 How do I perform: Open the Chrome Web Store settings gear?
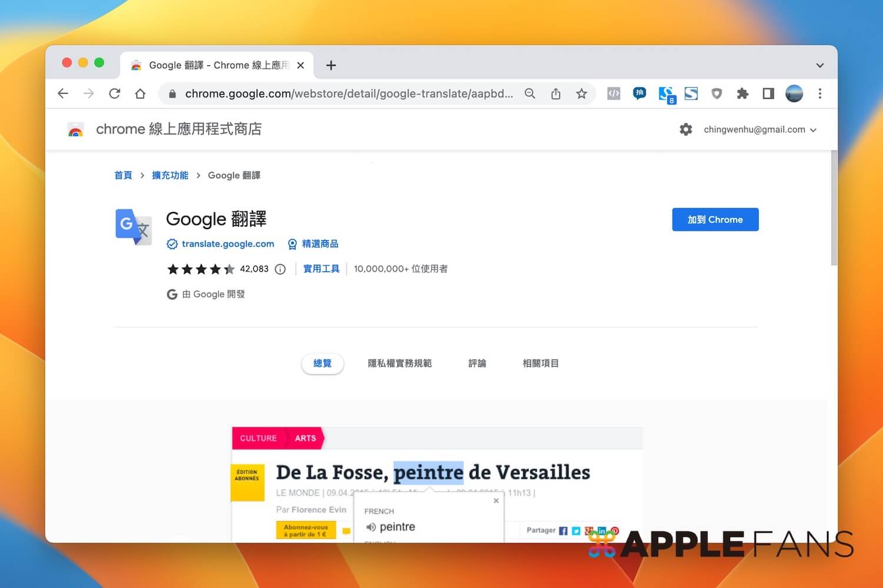pyautogui.click(x=686, y=129)
